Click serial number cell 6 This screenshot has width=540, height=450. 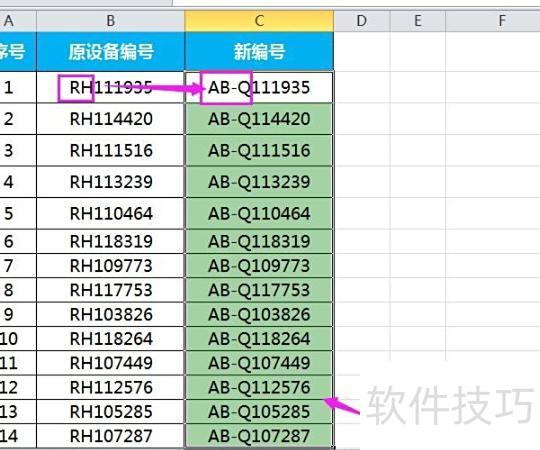coord(18,241)
